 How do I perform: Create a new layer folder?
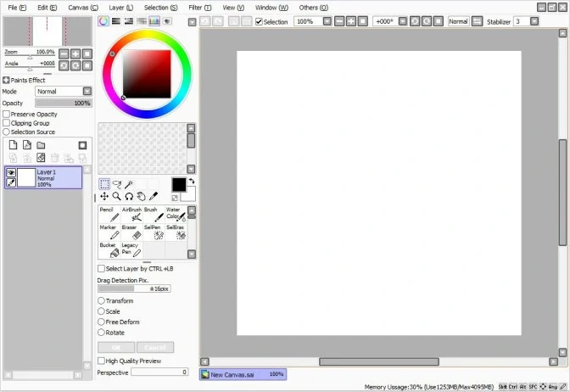41,145
